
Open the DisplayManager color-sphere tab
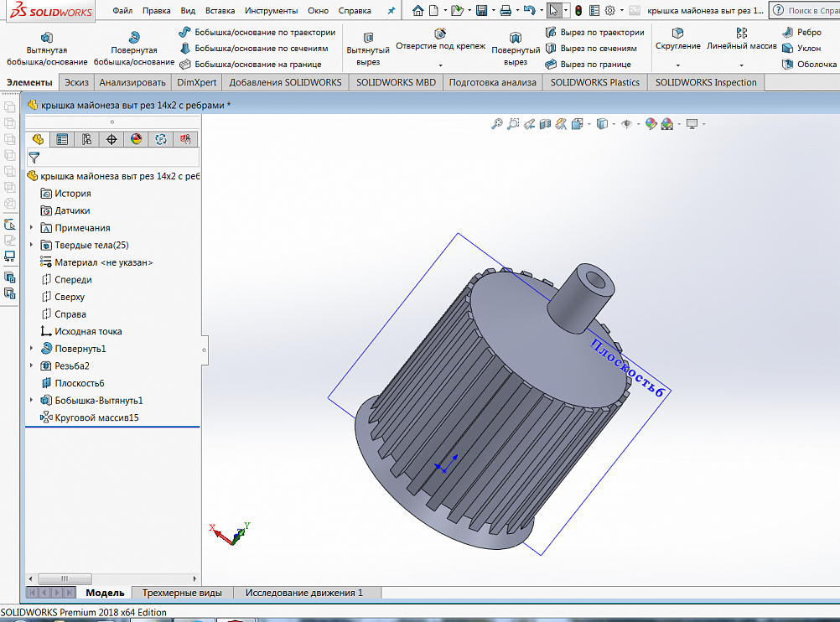(136, 139)
